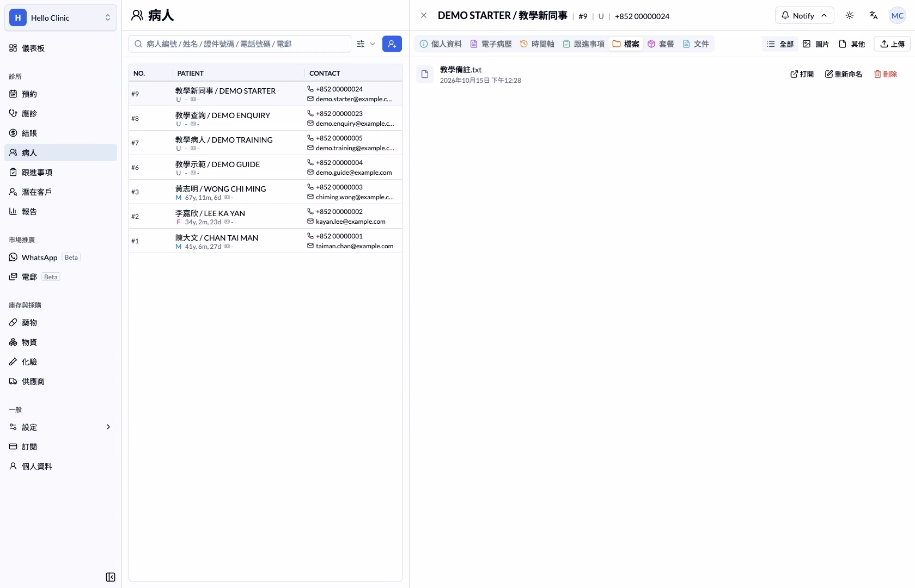Screen dimensions: 915x588
Task: Expand the Hello Clinic switcher
Action: 60,18
